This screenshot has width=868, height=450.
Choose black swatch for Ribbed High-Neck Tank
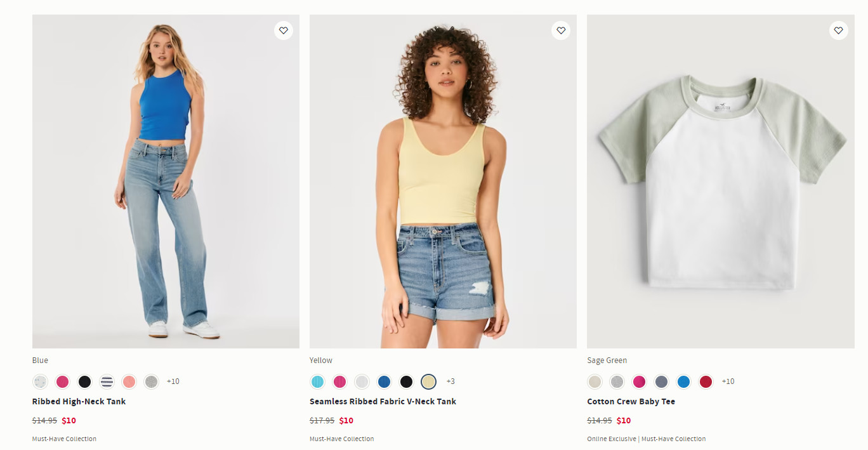[84, 381]
